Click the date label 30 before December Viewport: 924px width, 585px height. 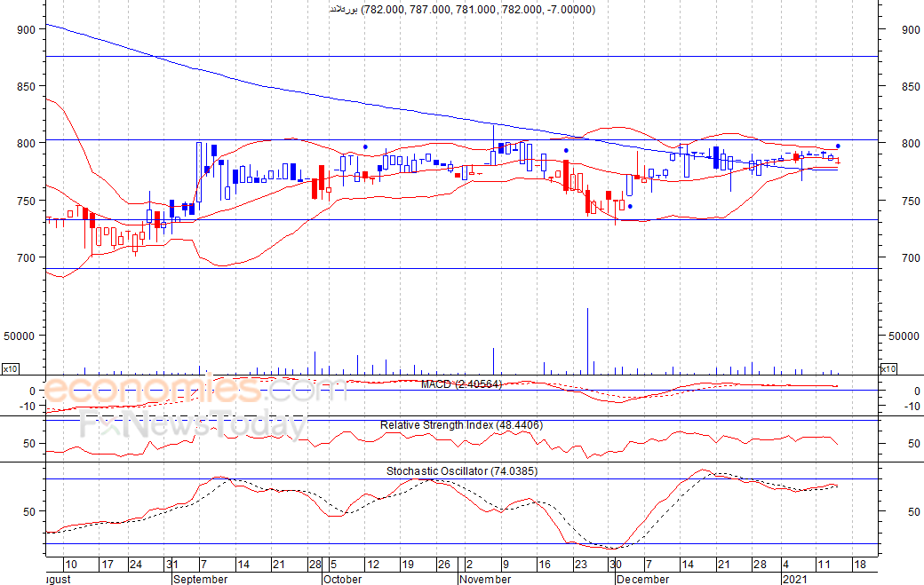[615, 565]
